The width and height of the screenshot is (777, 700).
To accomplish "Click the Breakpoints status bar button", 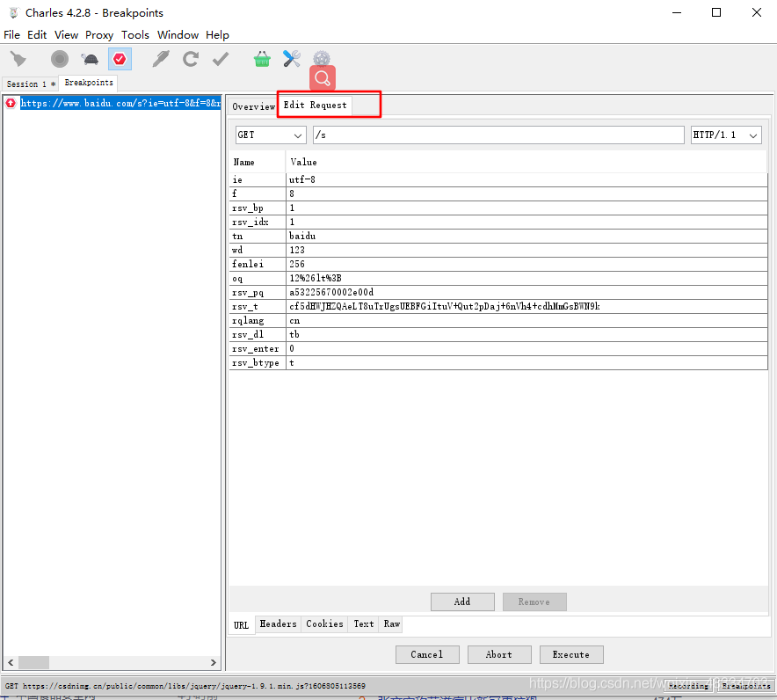I will pyautogui.click(x=745, y=686).
